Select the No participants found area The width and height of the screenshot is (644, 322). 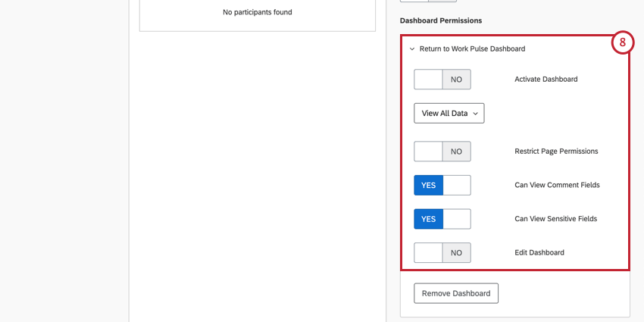tap(258, 13)
